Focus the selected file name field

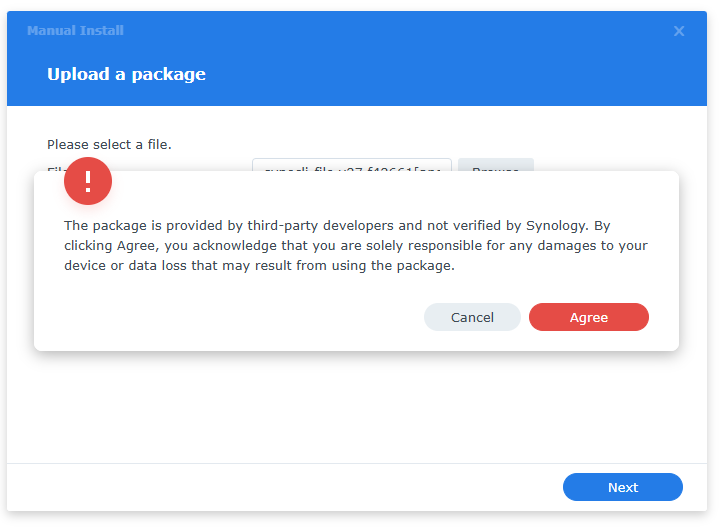pos(352,164)
